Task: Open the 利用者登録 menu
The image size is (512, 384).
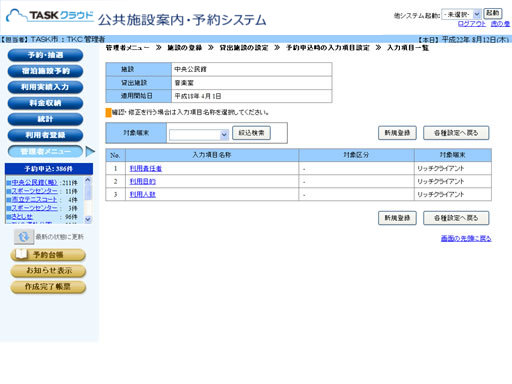Action: 45,135
